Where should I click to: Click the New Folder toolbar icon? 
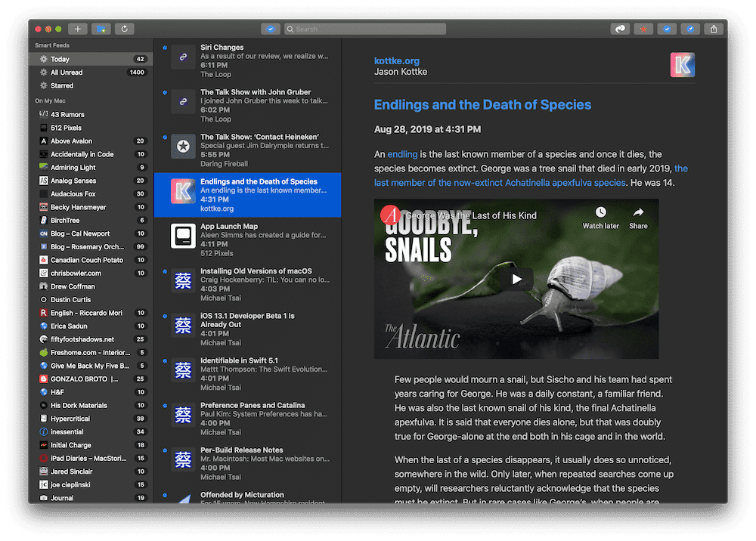(x=101, y=29)
